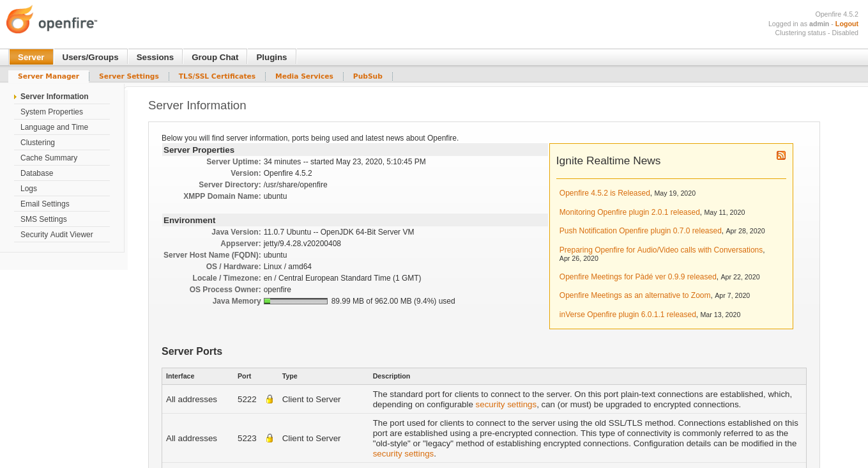Click the Logout link

click(x=847, y=24)
